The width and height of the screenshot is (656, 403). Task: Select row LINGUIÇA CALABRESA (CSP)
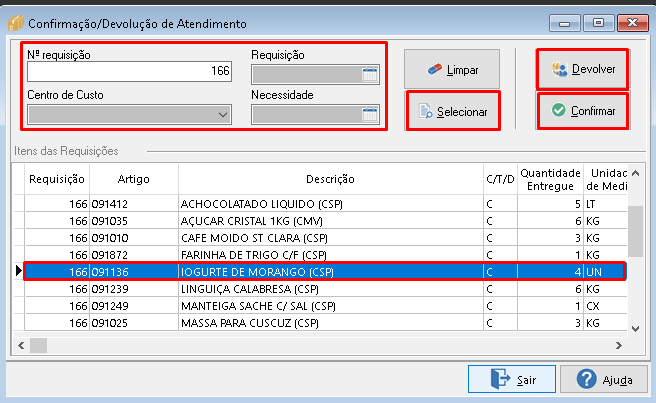(x=326, y=289)
